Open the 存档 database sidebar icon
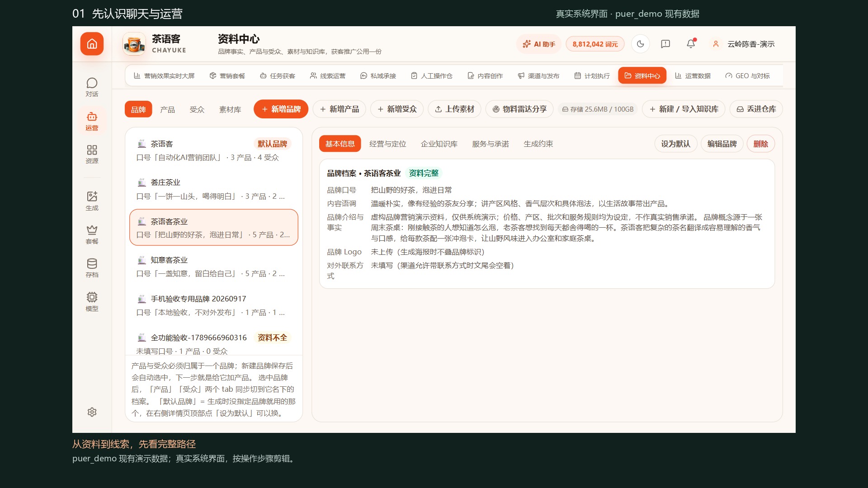 (92, 268)
